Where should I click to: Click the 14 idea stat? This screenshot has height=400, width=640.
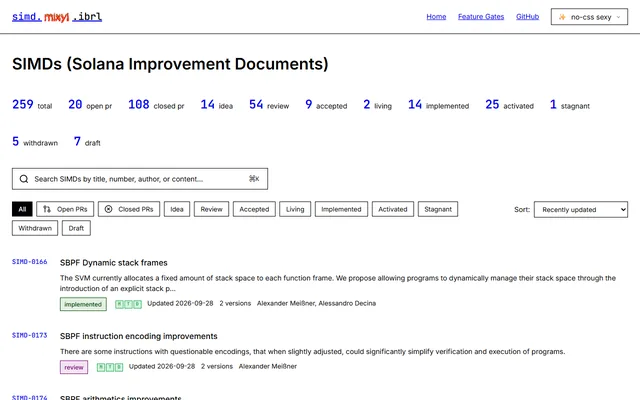[x=217, y=105]
